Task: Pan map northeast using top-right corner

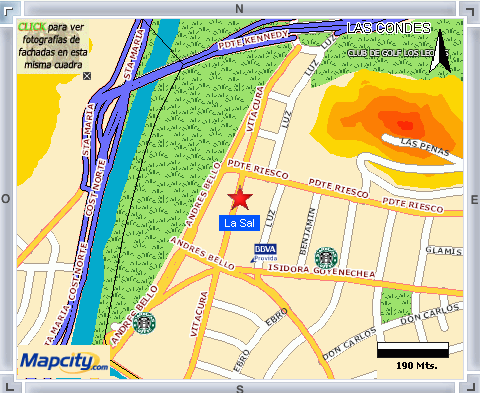Action: coord(470,11)
